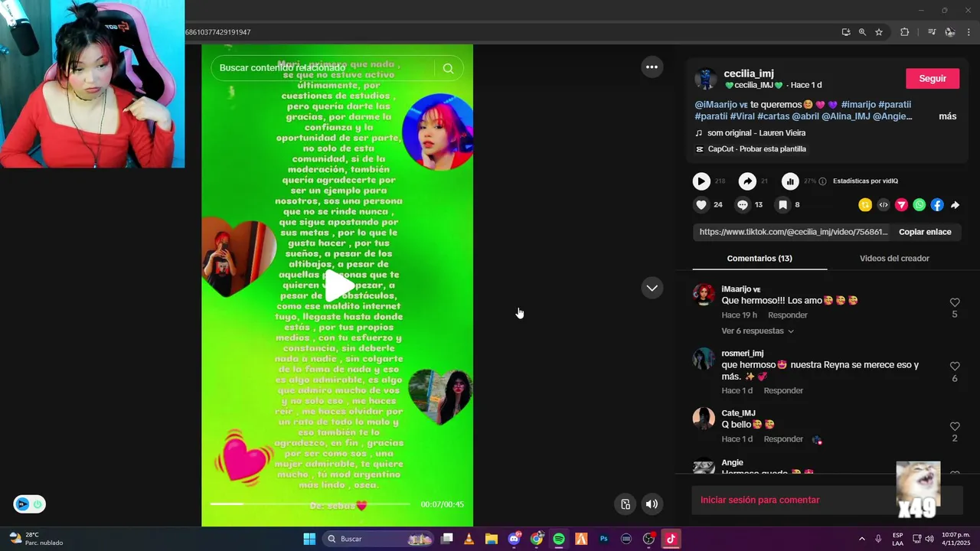The image size is (980, 551).
Task: Open 'Estadísticas por vidIQ'
Action: coord(865,181)
